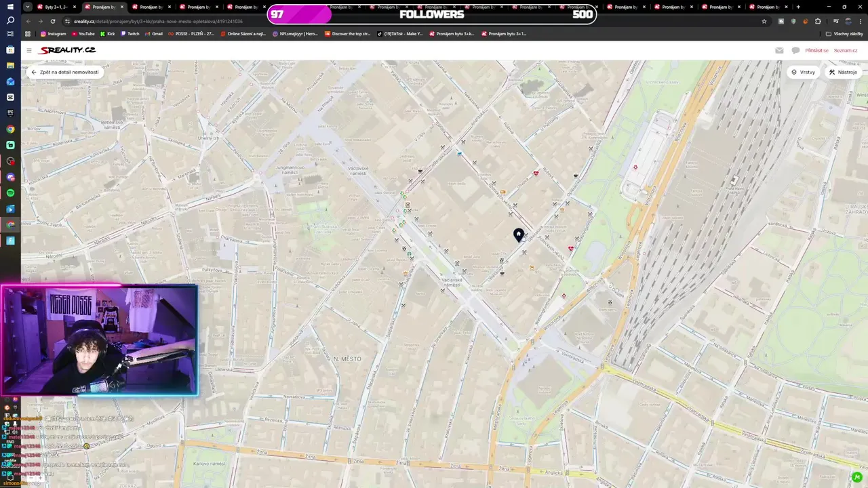Open Task View icon in taskbar
Image resolution: width=868 pixels, height=488 pixels.
[10, 33]
